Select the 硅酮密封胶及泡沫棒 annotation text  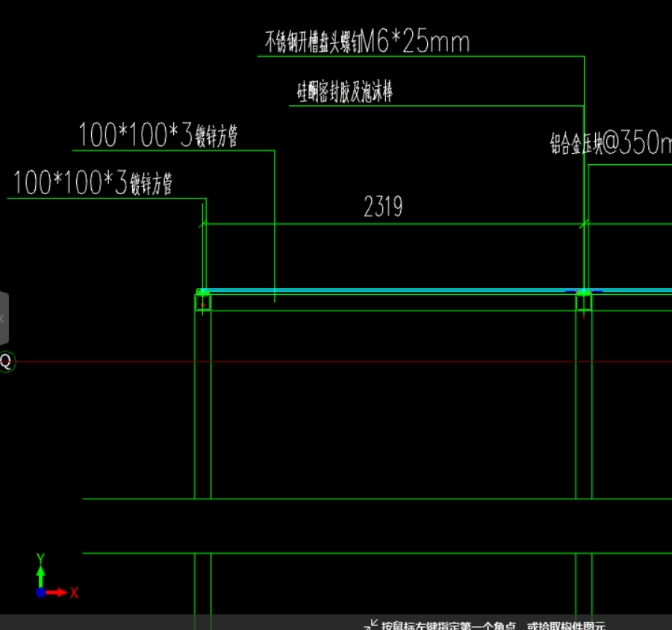pyautogui.click(x=345, y=91)
